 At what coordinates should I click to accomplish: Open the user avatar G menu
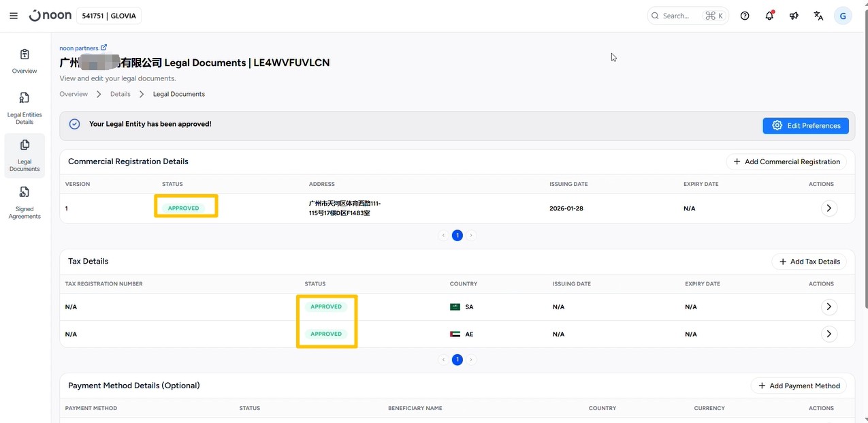pos(843,16)
